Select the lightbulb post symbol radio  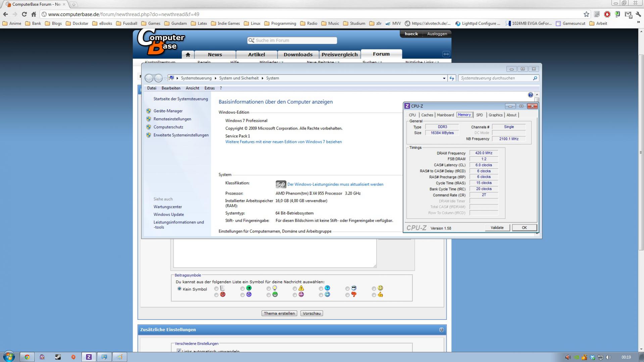(x=269, y=289)
